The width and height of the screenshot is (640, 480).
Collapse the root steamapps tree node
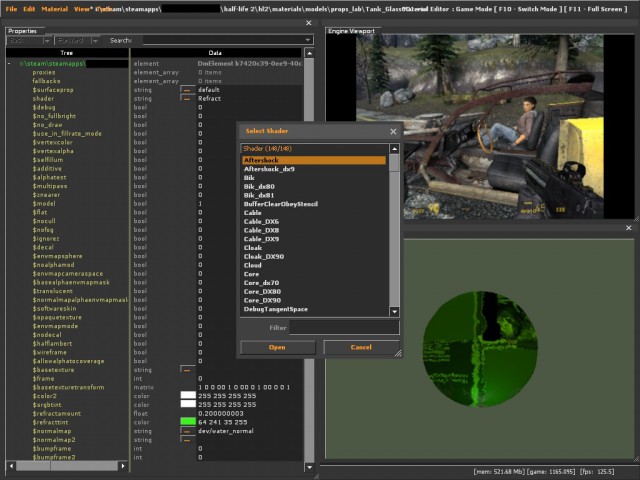(x=9, y=64)
